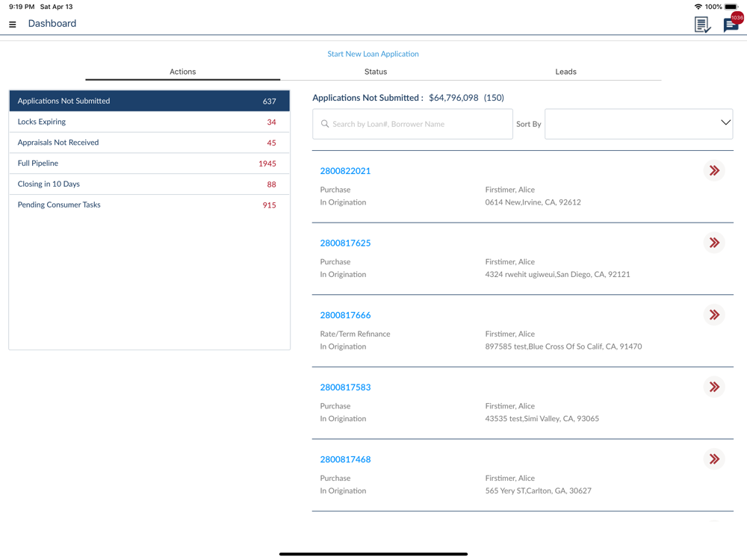Tap double-chevron arrow for loan 2800822021
The height and width of the screenshot is (560, 747).
(714, 171)
